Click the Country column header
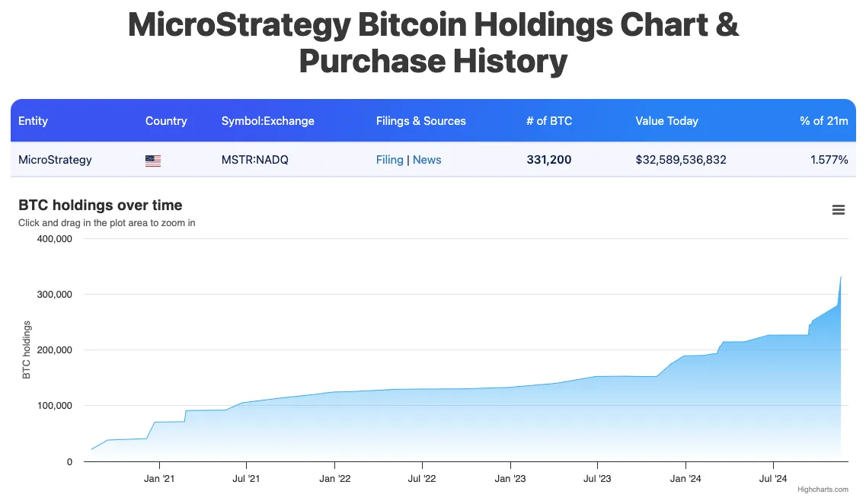The image size is (866, 504). [166, 120]
